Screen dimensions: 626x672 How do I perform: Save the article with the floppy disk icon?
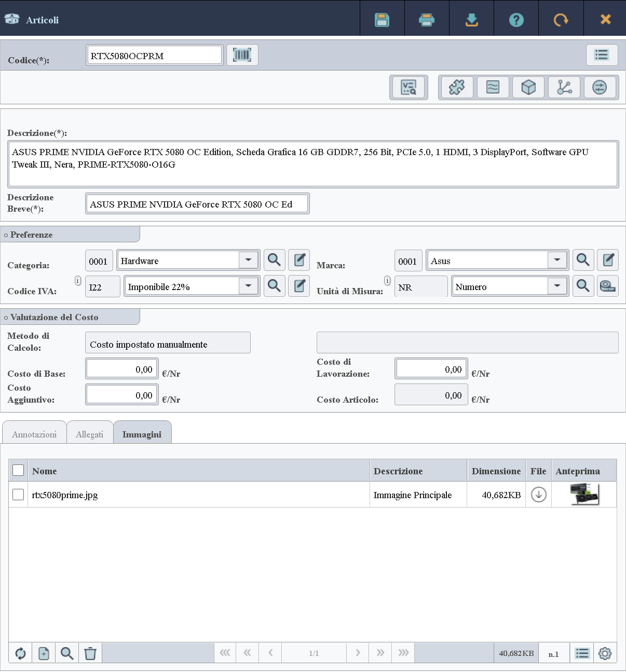382,20
